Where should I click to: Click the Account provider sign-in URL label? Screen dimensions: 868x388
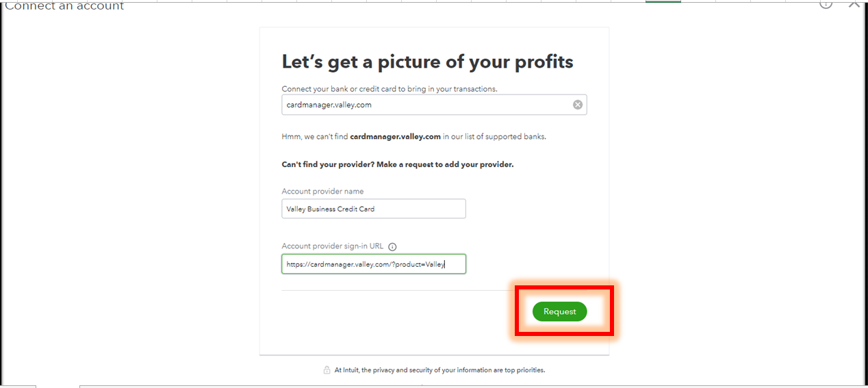pyautogui.click(x=333, y=246)
